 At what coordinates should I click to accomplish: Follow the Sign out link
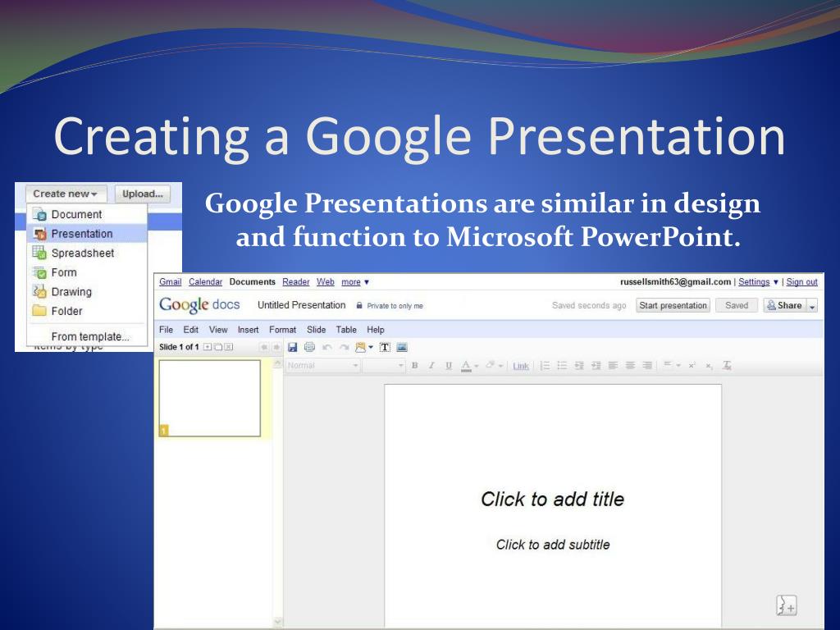coord(801,282)
